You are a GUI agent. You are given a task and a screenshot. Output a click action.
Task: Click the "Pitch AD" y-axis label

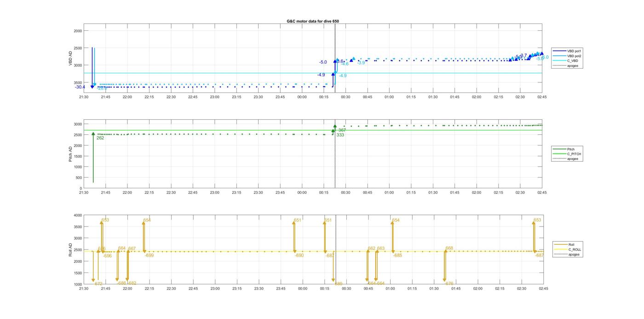71,154
